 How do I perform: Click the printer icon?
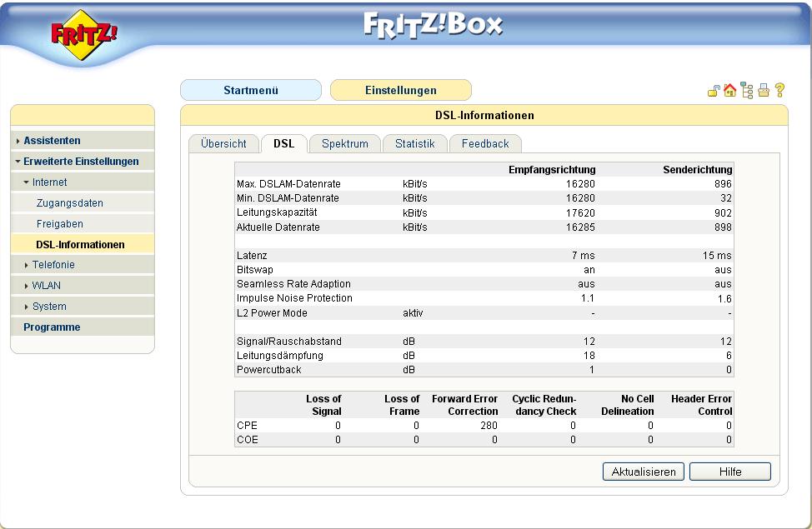[x=763, y=91]
